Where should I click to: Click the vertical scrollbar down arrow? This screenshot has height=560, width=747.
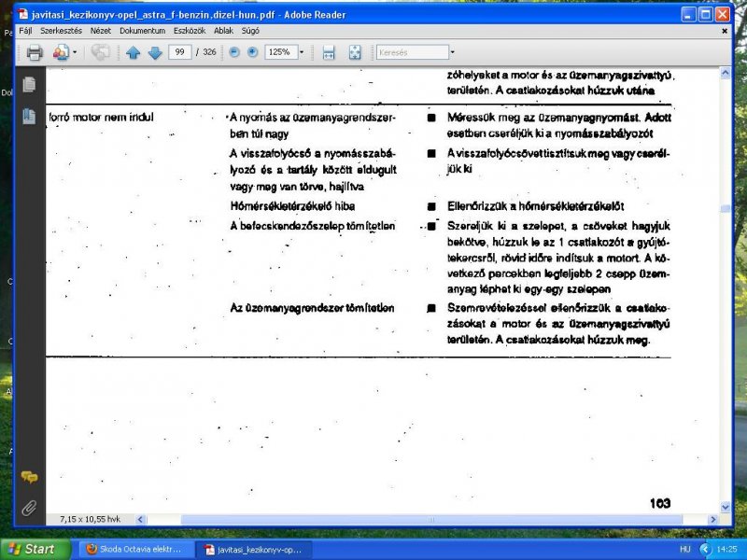tap(726, 508)
